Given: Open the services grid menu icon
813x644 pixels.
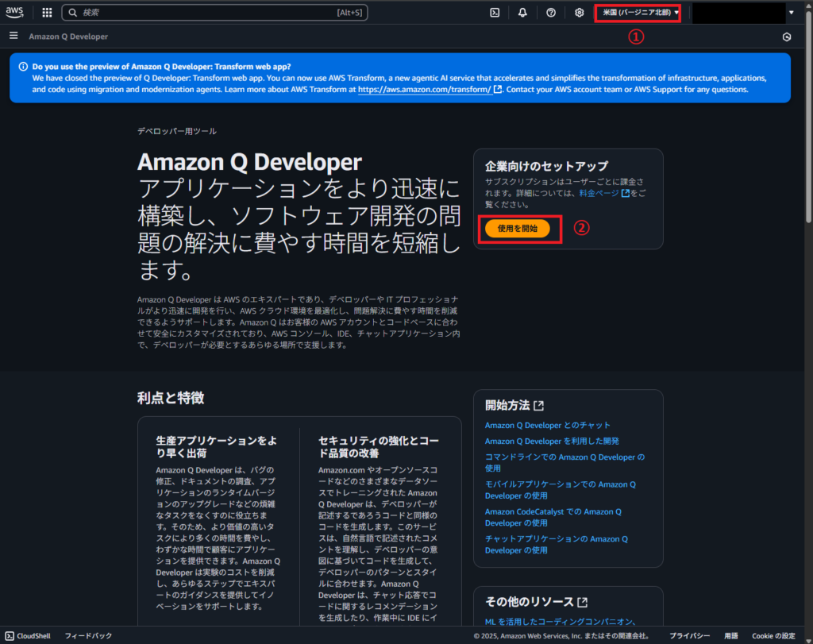Looking at the screenshot, I should 47,13.
